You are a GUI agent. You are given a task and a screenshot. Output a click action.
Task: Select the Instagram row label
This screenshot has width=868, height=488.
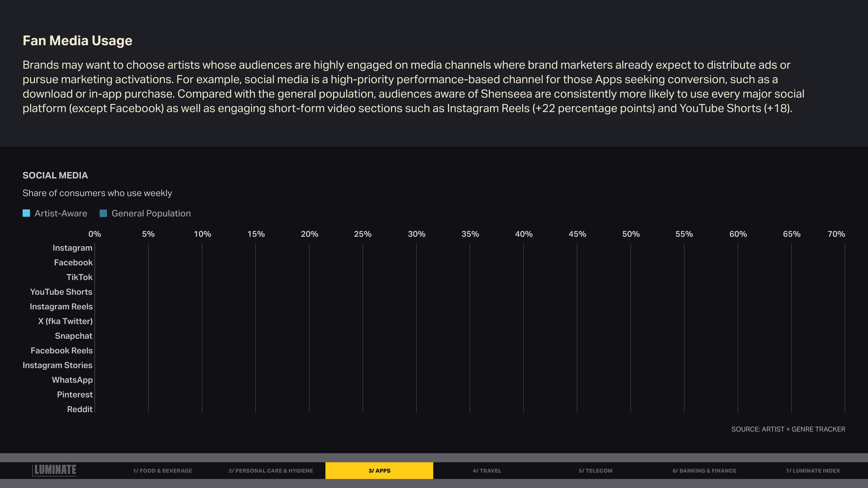coord(72,248)
